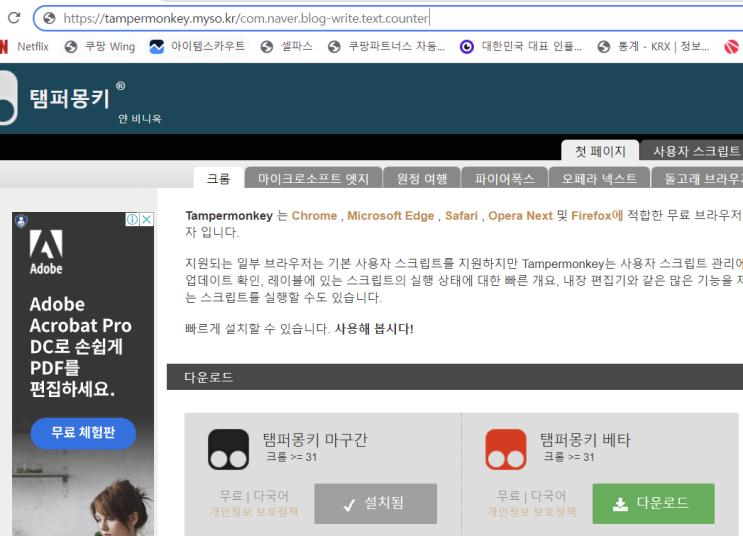Screen dimensions: 743x536
Task: Open 개인정보 보호정책 under 탬퍼몽키 마구간
Action: click(254, 512)
